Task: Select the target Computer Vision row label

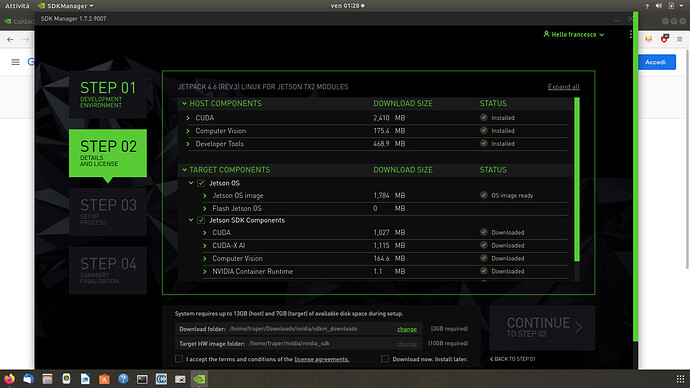Action: [237, 259]
